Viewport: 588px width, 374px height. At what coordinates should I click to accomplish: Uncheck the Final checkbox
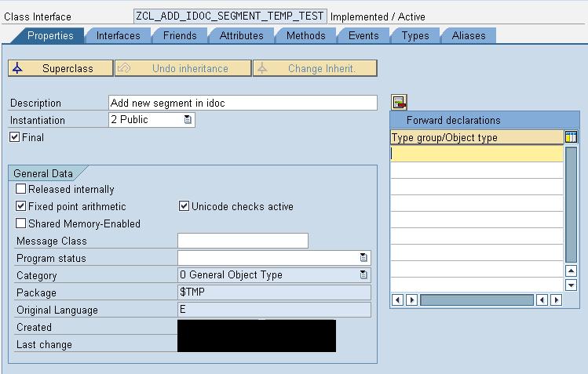coord(15,137)
